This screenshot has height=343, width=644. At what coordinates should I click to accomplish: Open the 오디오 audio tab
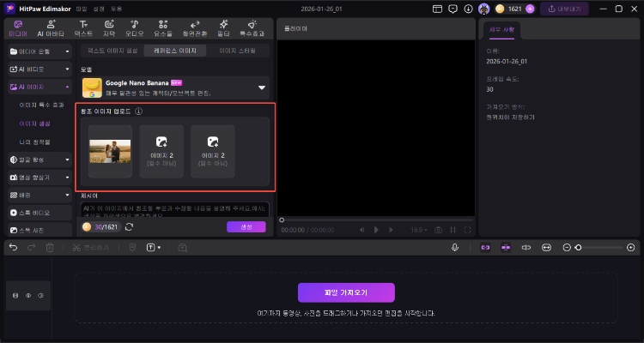134,28
